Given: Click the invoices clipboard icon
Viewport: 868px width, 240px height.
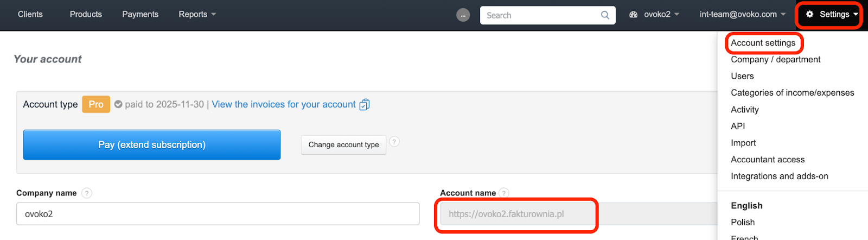Looking at the screenshot, I should [365, 105].
